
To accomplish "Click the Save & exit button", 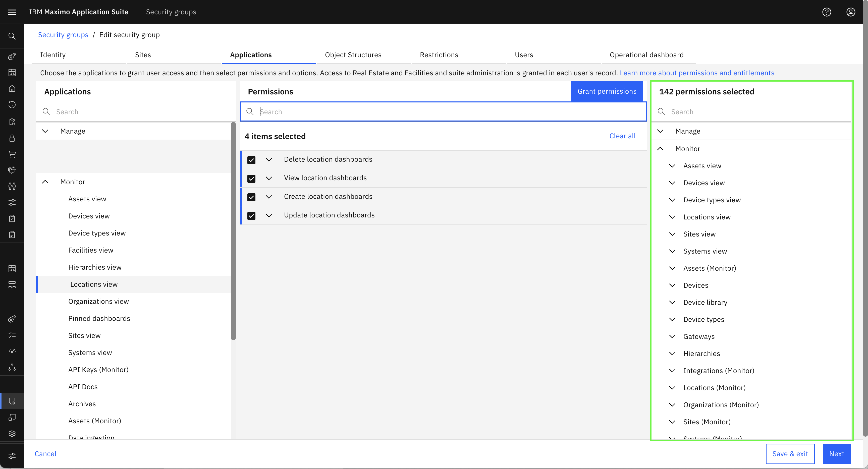I will pyautogui.click(x=790, y=454).
